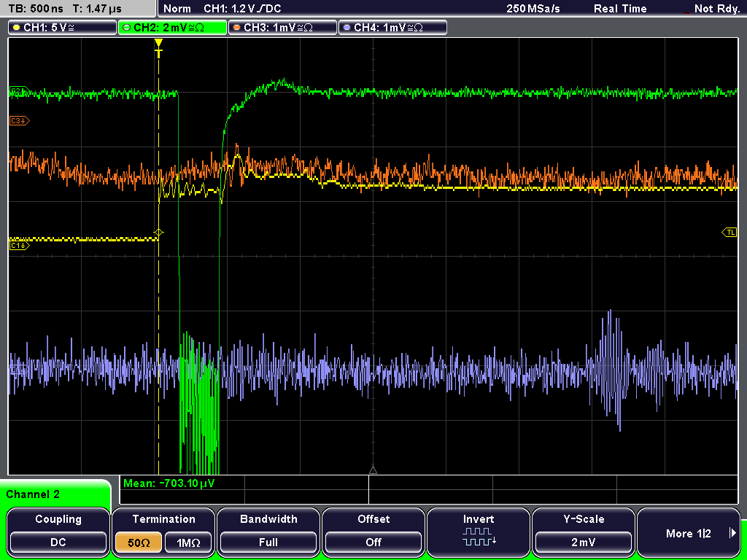Click the Channel 2 menu title

[33, 494]
